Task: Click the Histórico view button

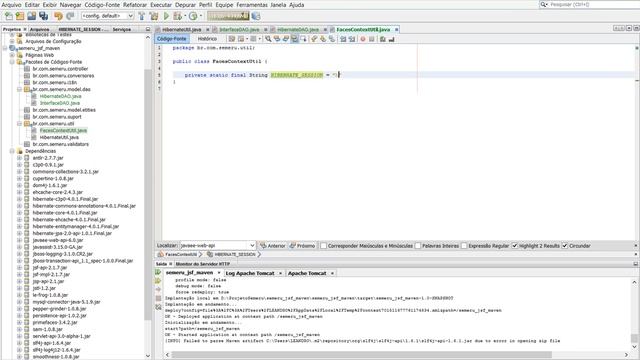Action: [x=207, y=39]
